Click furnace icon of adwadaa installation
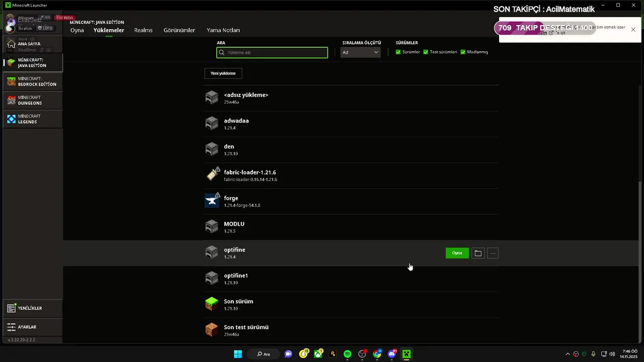The height and width of the screenshot is (362, 644). pos(212,123)
